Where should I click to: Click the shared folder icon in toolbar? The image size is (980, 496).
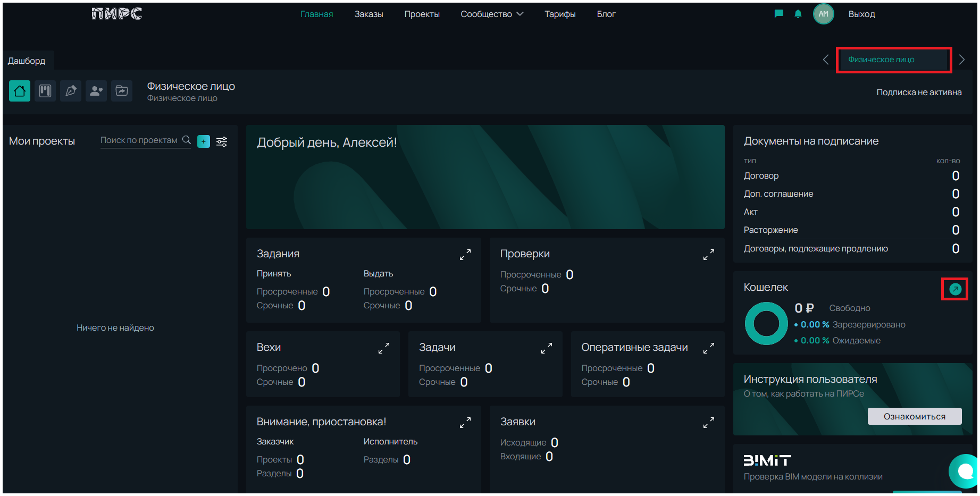[x=122, y=91]
